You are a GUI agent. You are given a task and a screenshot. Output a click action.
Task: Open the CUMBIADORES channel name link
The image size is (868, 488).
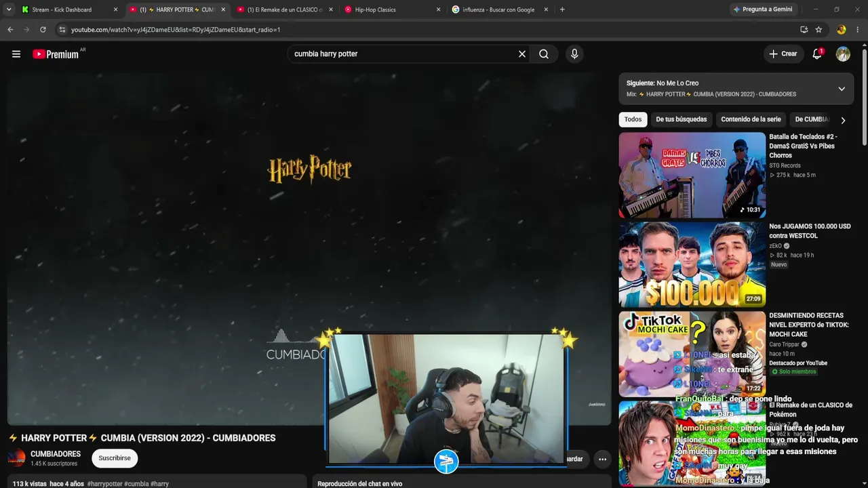point(56,454)
